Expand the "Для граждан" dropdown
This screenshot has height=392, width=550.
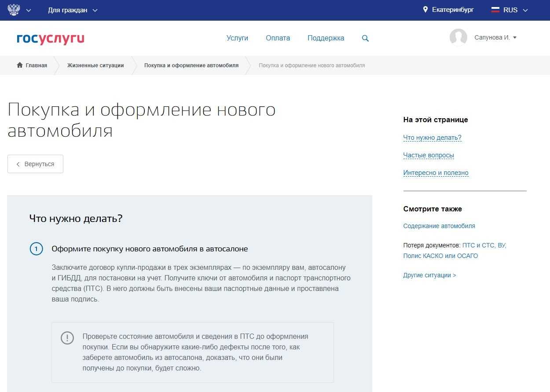73,10
